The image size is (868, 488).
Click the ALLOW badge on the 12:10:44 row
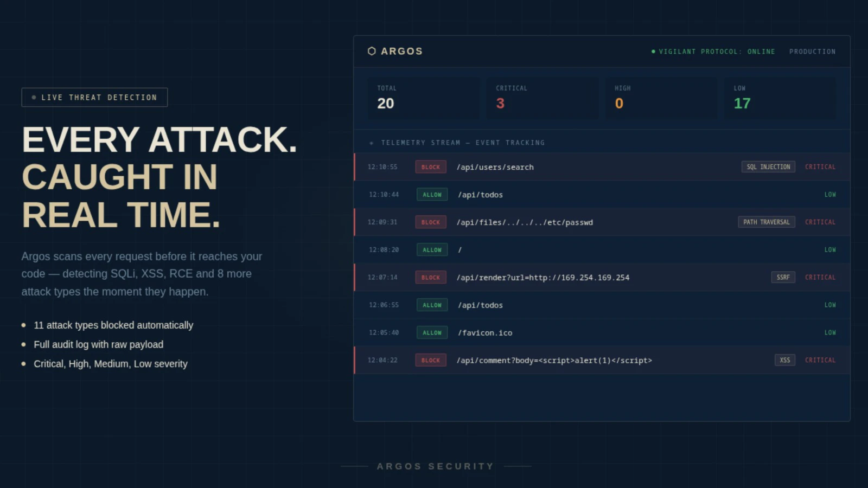coord(432,195)
